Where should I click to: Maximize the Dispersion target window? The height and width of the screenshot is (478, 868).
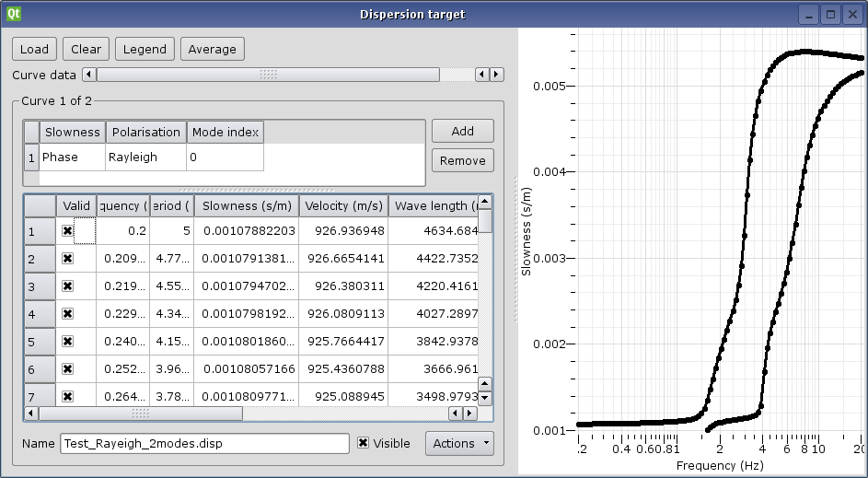[830, 14]
